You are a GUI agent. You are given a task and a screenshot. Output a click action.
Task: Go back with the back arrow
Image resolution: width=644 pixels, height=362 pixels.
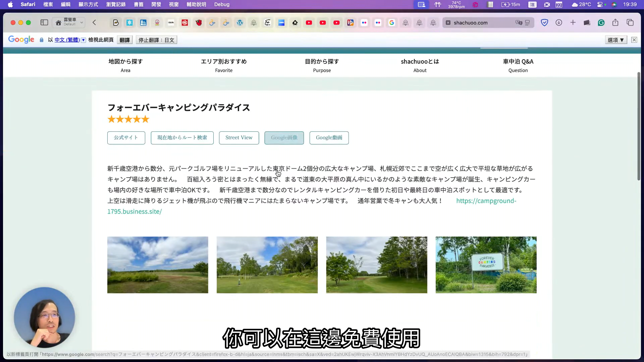coord(94,22)
